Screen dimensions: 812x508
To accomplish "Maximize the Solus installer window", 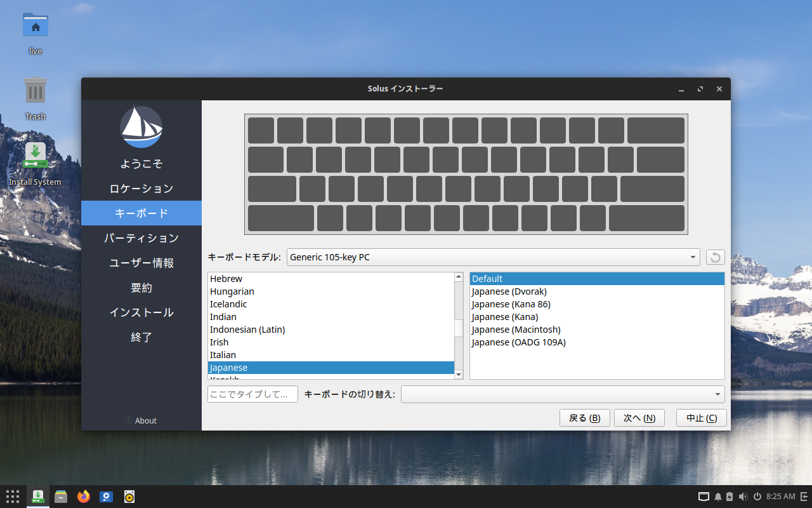I will 700,90.
